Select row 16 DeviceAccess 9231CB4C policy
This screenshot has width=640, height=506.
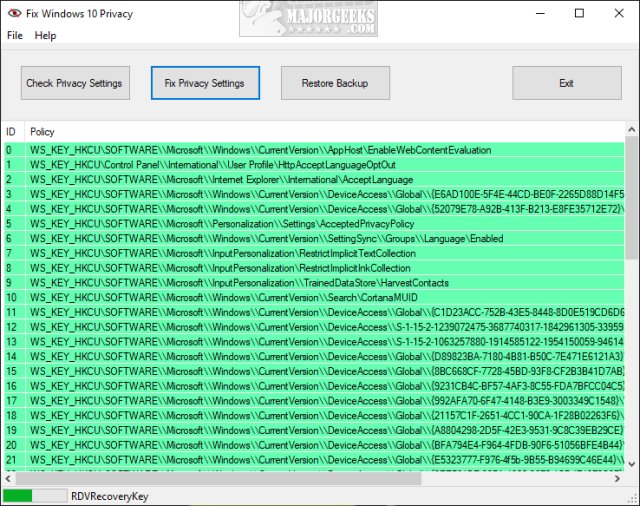tap(314, 386)
